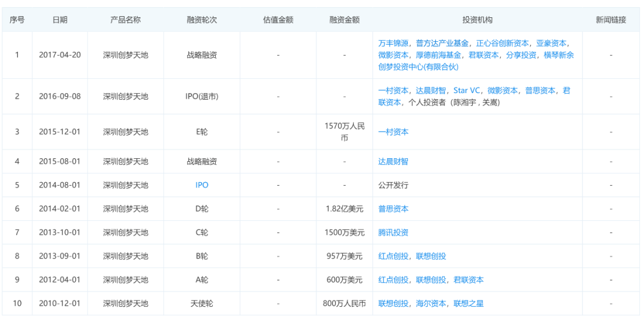Click 达晨财智 in the 2015-08-01 row
This screenshot has height=320, width=644.
393,162
